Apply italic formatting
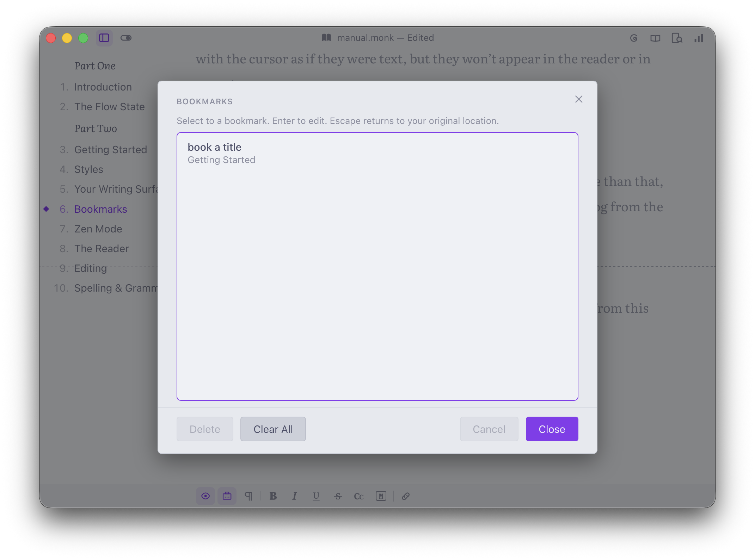Screen dimensions: 755x560 click(x=295, y=496)
